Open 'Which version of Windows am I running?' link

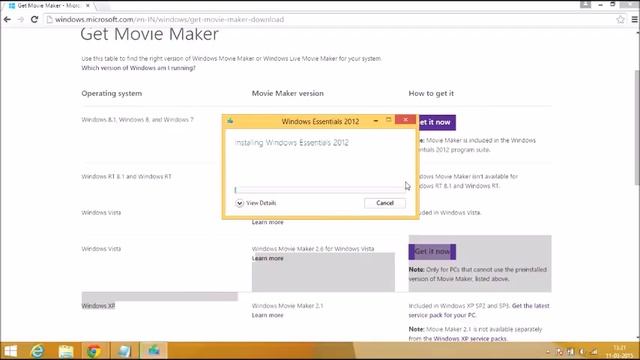tap(138, 68)
